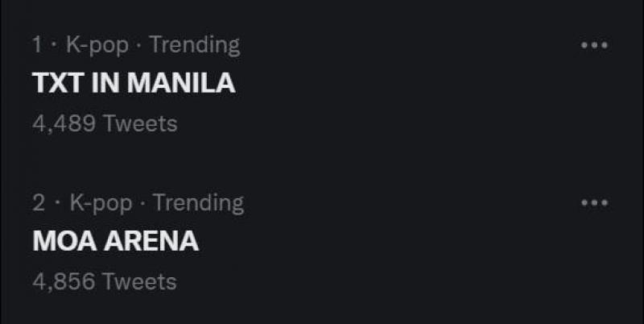The width and height of the screenshot is (644, 324).
Task: Click the "4,856 Tweets" count line
Action: pyautogui.click(x=105, y=281)
